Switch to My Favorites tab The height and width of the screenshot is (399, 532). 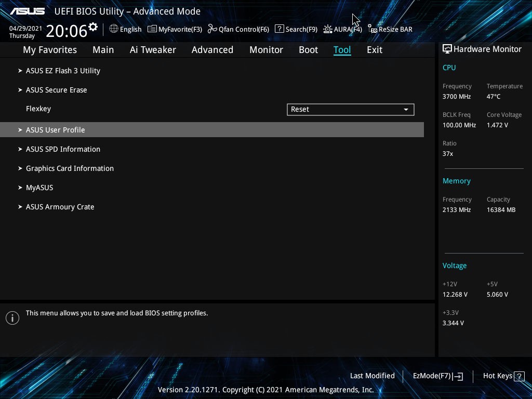[x=50, y=50]
